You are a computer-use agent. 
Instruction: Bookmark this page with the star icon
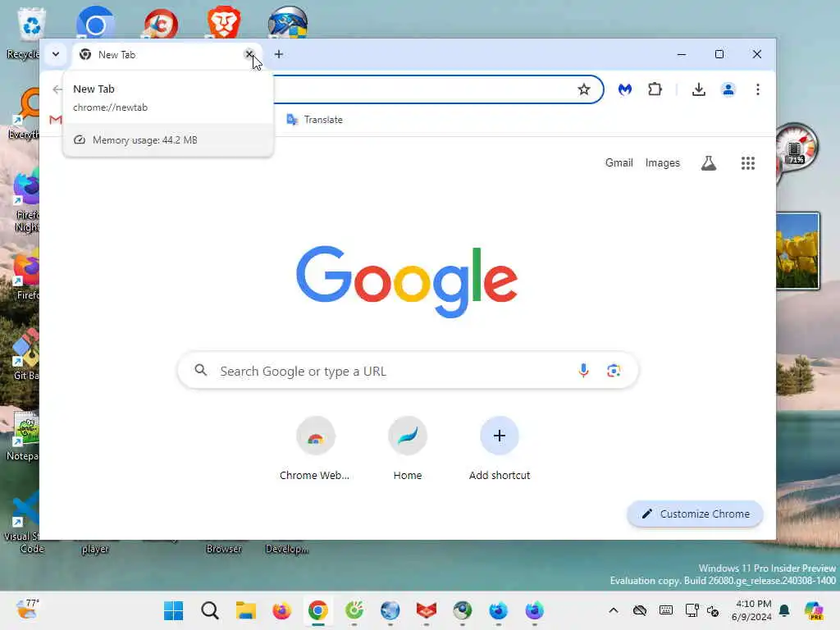point(584,89)
